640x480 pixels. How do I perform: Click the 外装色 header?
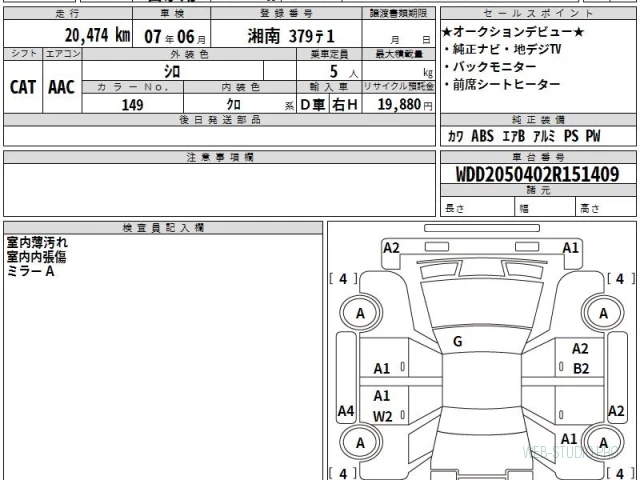(x=189, y=54)
